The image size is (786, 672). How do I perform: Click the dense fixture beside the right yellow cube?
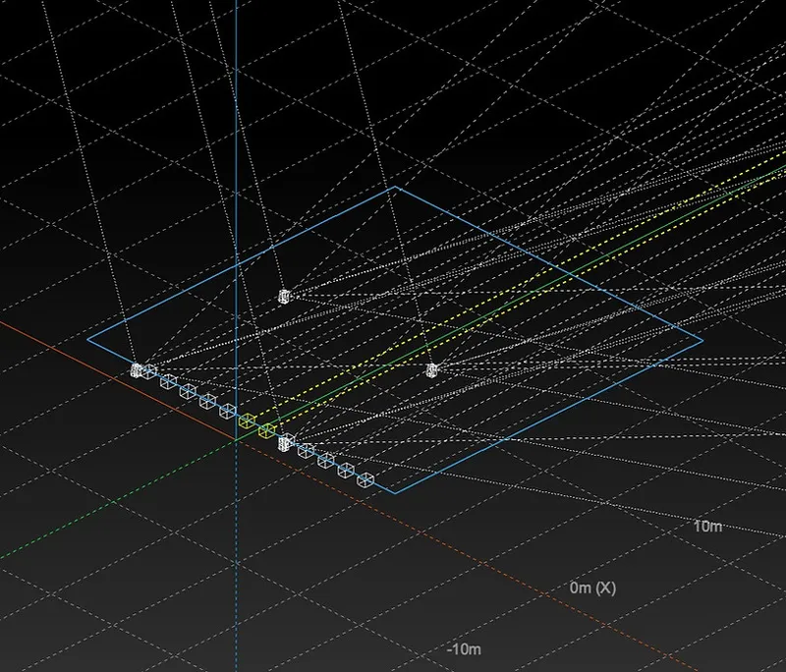286,442
